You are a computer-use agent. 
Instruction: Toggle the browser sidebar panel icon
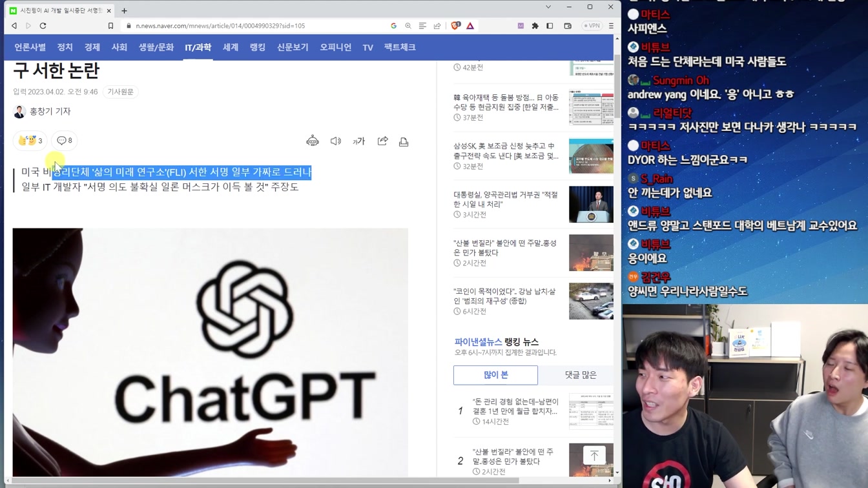[x=550, y=26]
